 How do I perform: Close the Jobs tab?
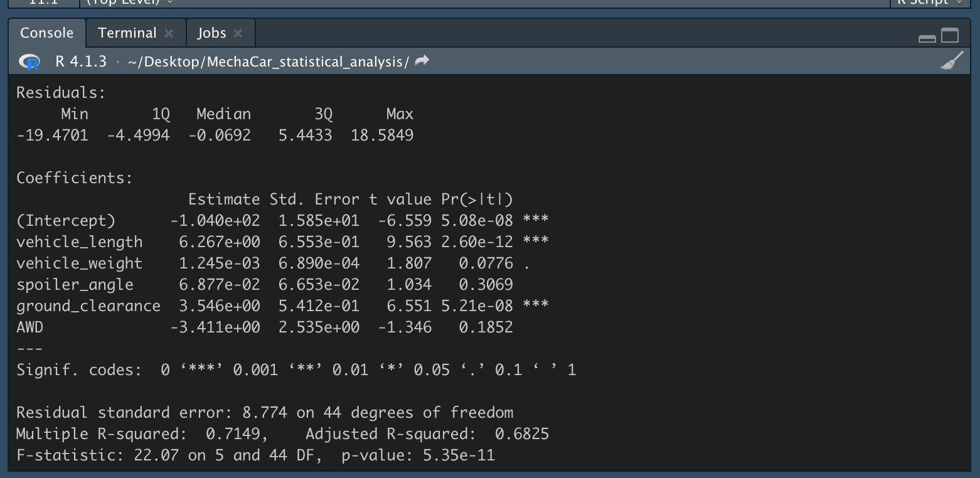238,34
